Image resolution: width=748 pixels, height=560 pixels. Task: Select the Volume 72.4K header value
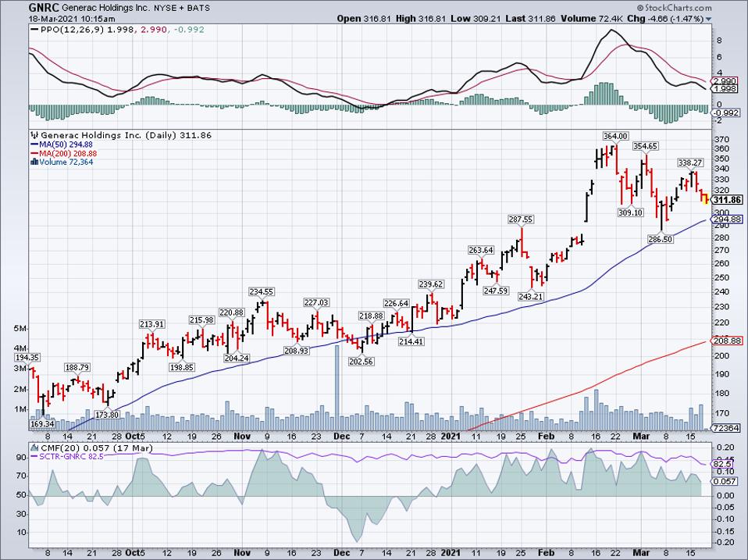pyautogui.click(x=592, y=19)
